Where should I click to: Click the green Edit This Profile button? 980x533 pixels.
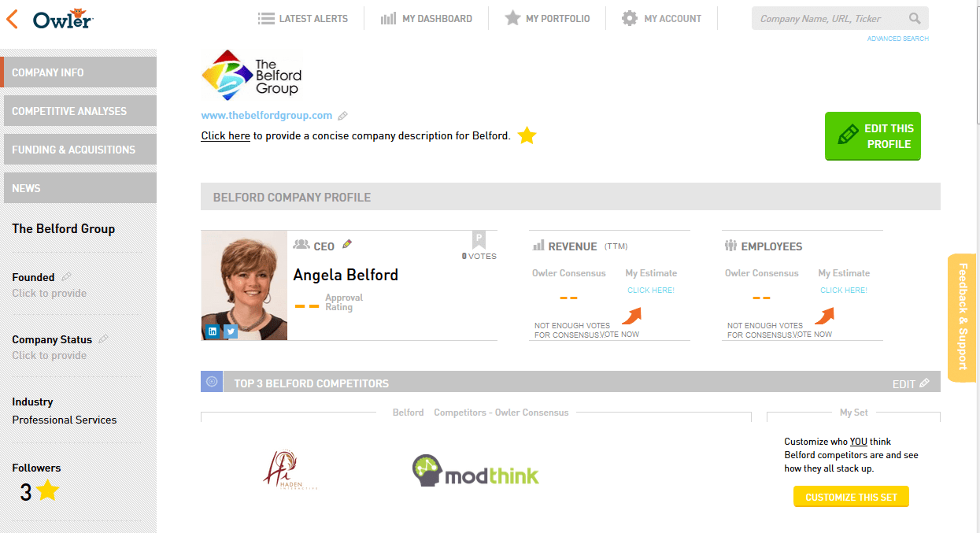[873, 136]
